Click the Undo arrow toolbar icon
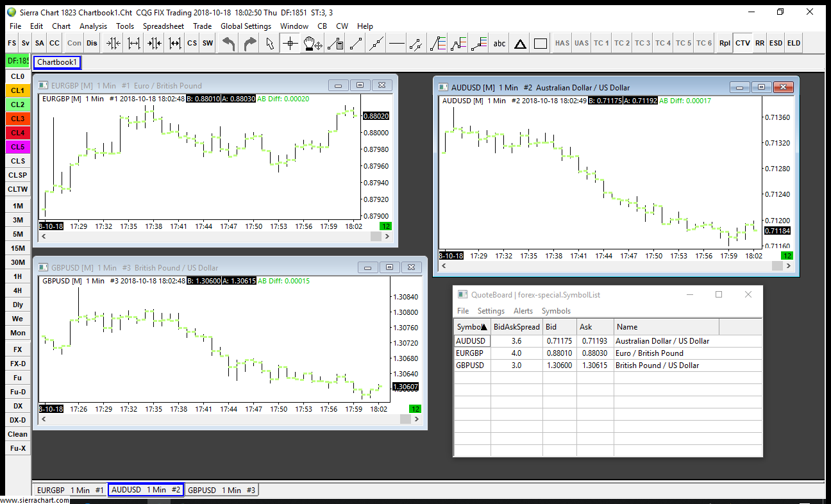The width and height of the screenshot is (831, 504). (x=229, y=44)
